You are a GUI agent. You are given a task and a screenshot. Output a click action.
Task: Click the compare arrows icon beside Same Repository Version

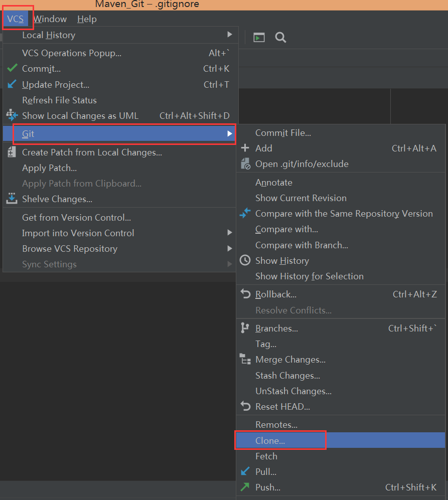[245, 213]
